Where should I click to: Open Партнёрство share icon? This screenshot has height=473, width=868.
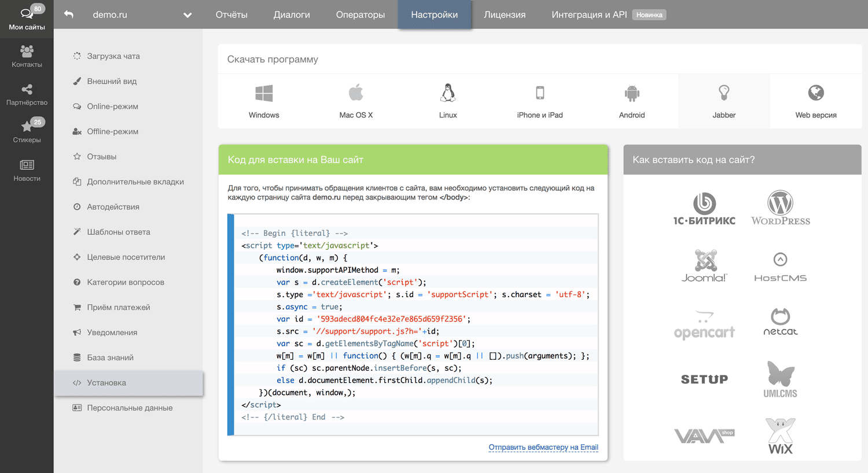tap(27, 90)
